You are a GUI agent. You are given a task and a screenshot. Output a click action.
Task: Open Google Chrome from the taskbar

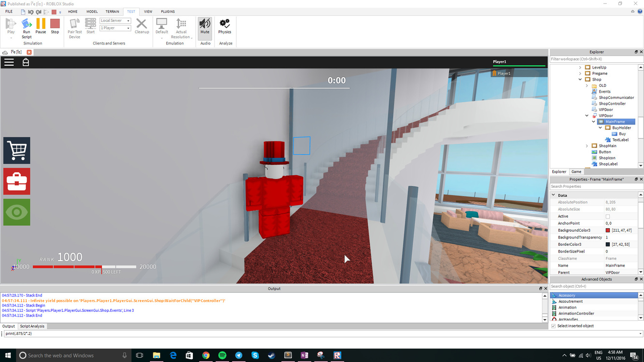206,355
